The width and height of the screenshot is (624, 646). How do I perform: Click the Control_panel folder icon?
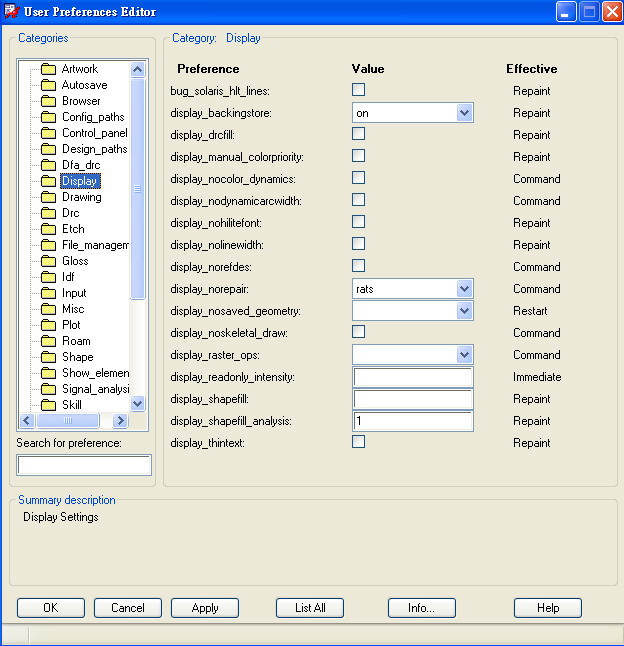(48, 133)
